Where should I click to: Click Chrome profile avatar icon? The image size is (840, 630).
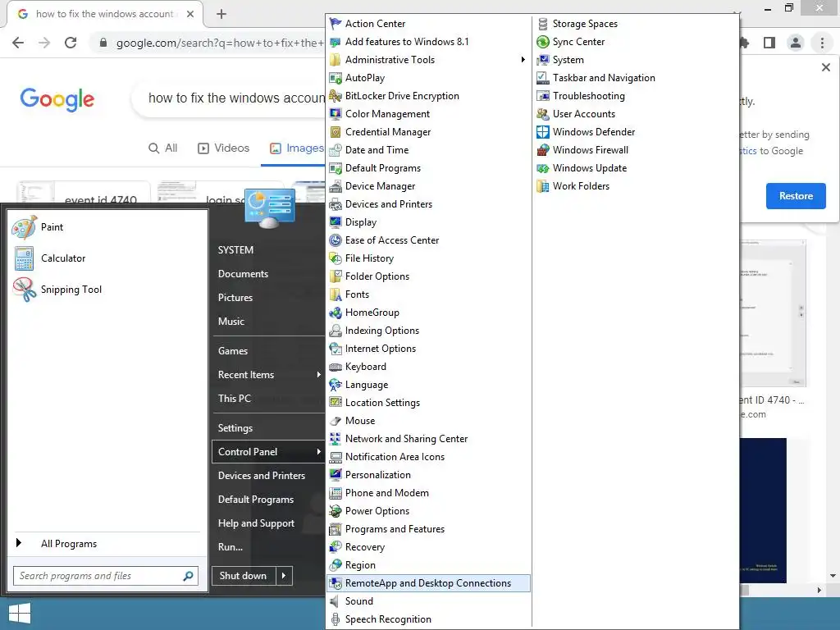point(796,43)
